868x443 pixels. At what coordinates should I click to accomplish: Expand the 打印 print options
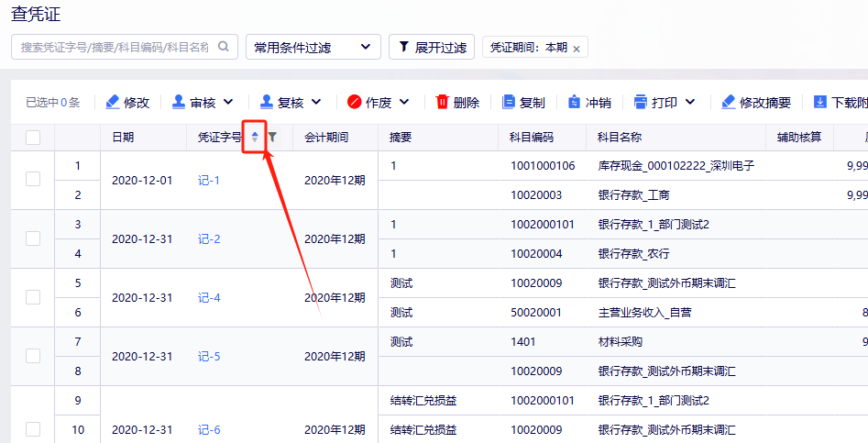pos(690,102)
